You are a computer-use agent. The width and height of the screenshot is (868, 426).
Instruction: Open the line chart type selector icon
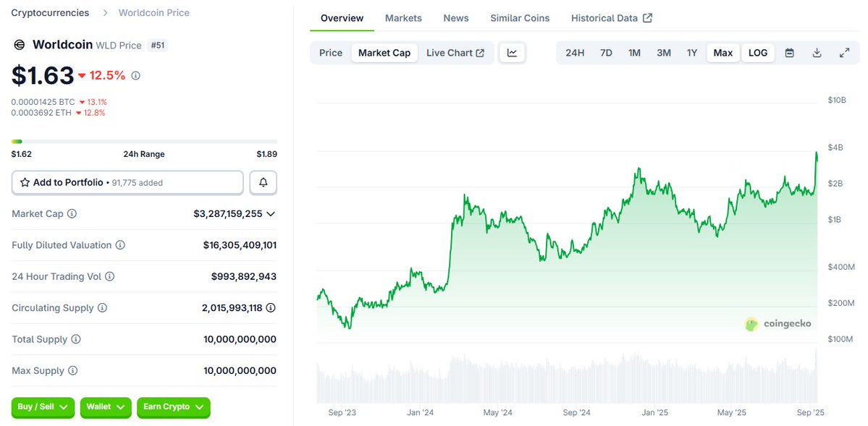512,53
